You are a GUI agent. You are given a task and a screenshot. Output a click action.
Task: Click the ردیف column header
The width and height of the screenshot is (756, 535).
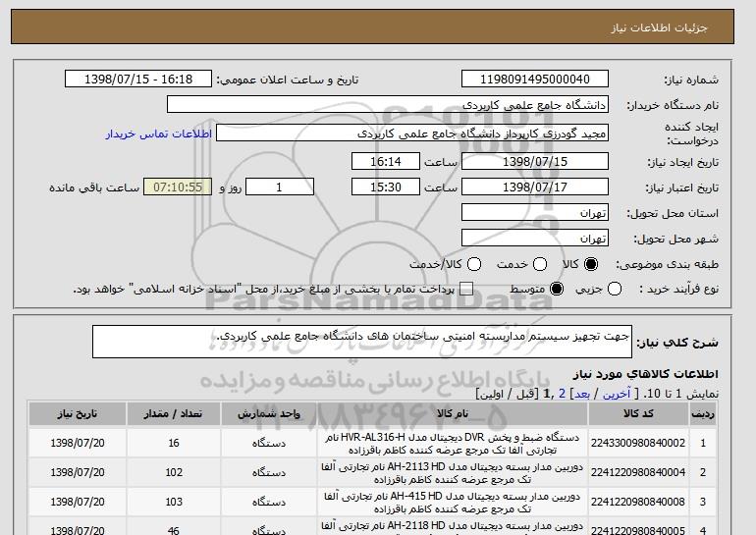point(703,414)
